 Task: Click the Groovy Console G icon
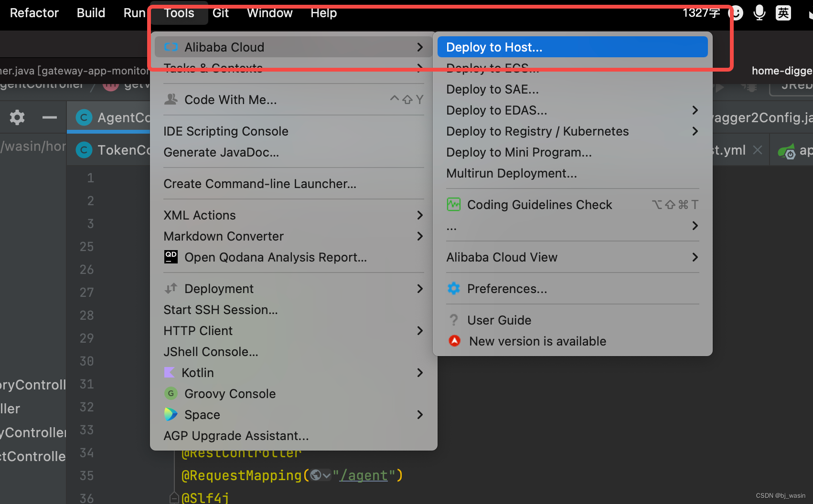pos(171,393)
